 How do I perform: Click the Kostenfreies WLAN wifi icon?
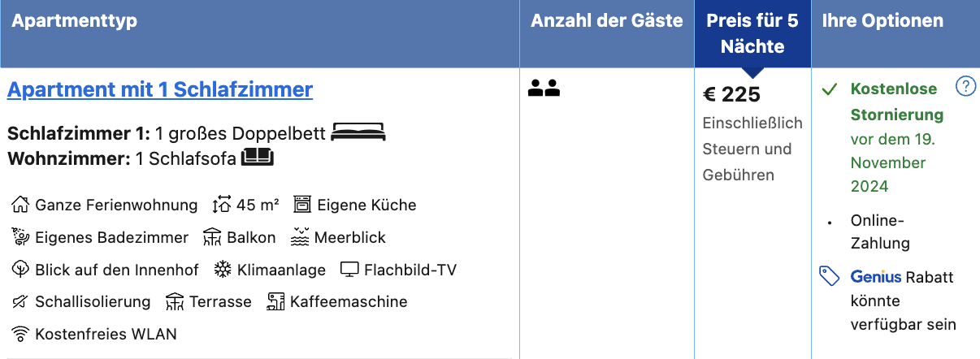tap(20, 334)
